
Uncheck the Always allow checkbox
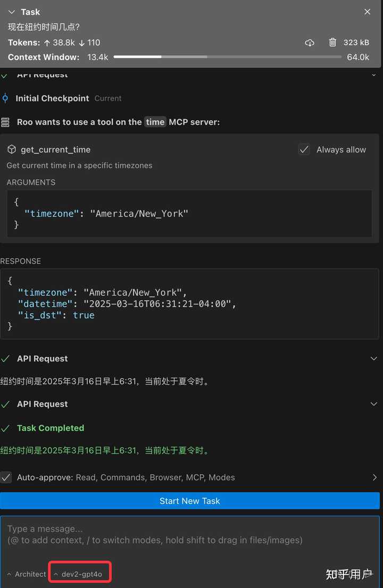coord(304,149)
